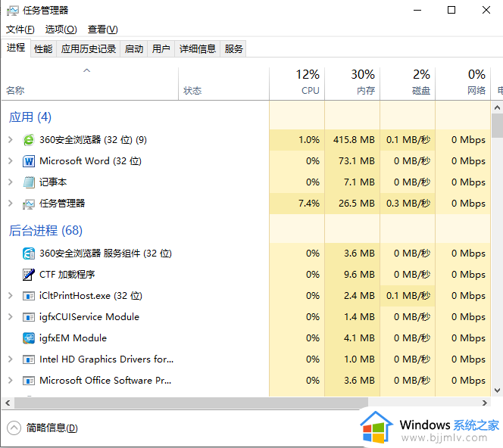Click the CTF 加载程序 pen icon
Screen dimensions: 503x448
29,275
